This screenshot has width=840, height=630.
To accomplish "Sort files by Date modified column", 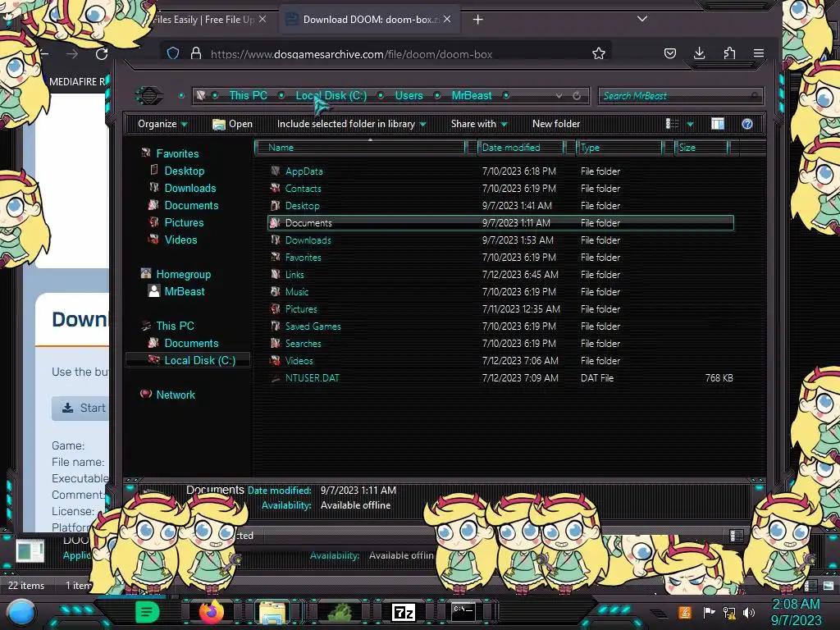I will point(521,148).
